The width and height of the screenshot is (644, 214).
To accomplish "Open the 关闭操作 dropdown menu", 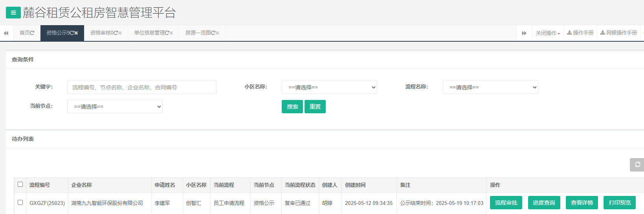I will click(548, 33).
